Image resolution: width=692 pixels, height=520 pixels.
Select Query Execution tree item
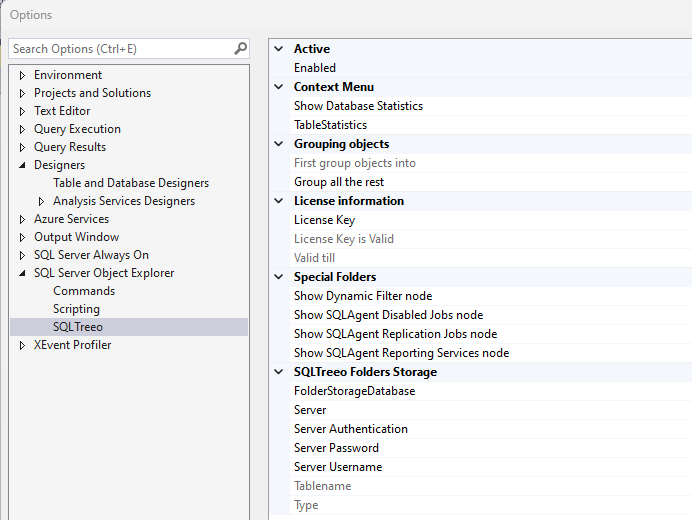(x=77, y=129)
